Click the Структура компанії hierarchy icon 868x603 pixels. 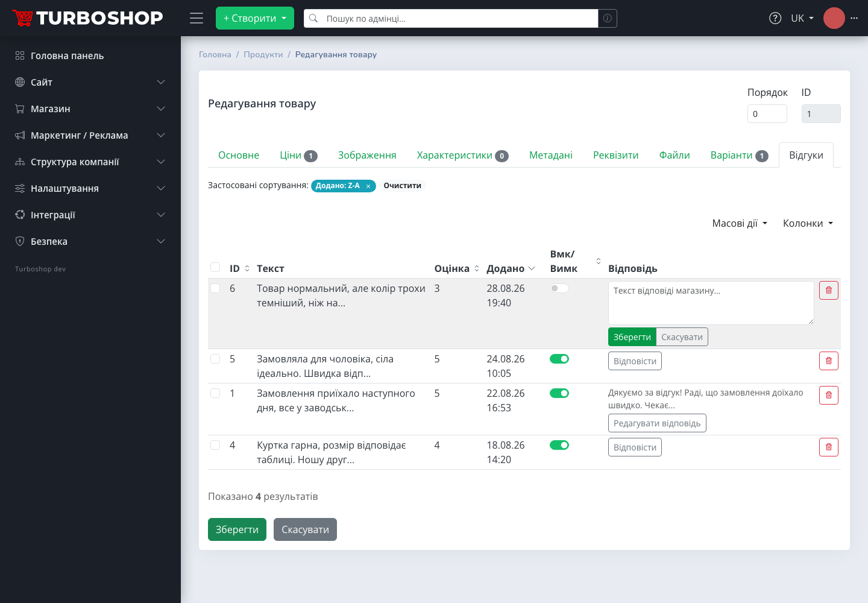click(x=20, y=162)
